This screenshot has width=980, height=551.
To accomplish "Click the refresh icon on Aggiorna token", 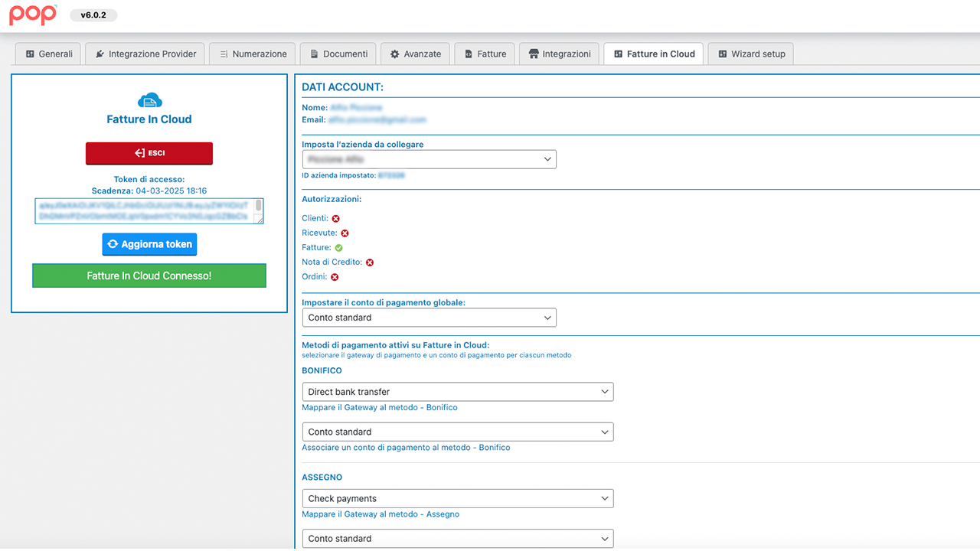I will (113, 244).
